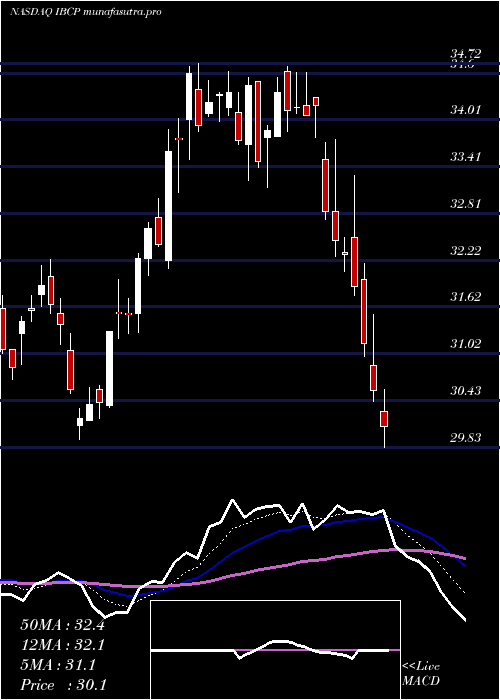The image size is (500, 700).
Task: Click the 32.22 price axis label
Action: (465, 250)
